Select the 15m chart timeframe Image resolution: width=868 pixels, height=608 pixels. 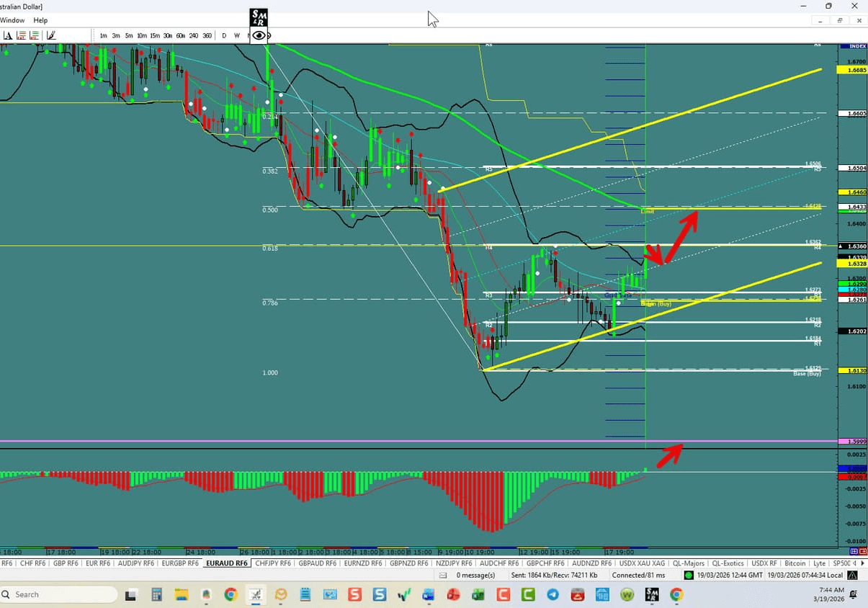pyautogui.click(x=153, y=35)
